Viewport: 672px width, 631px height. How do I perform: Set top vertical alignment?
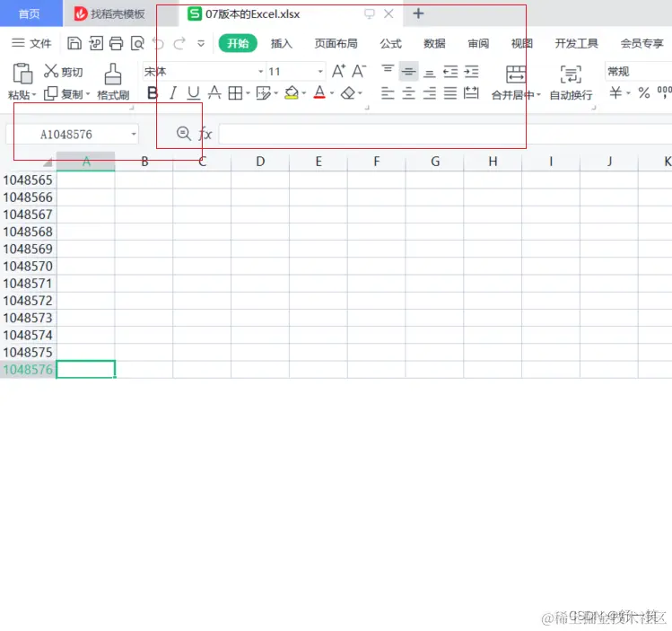388,71
